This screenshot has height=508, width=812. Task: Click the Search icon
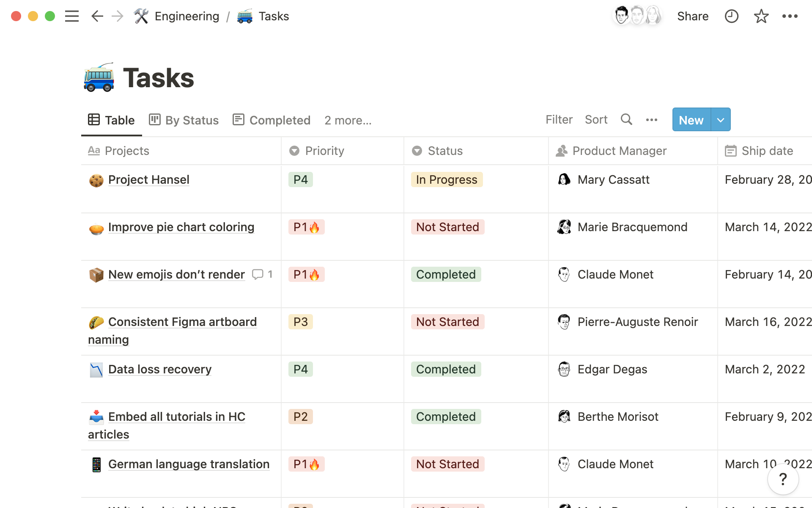(x=626, y=119)
